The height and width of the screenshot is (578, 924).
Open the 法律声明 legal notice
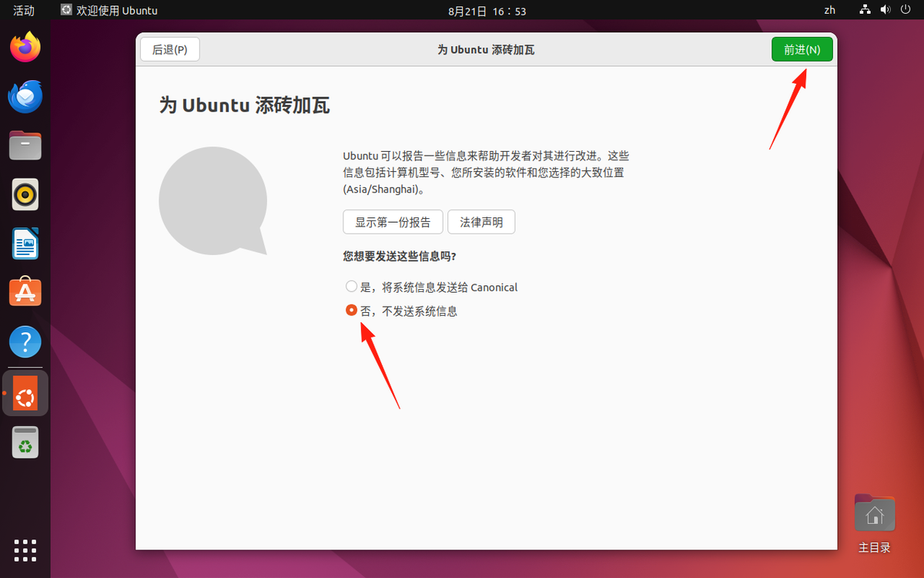click(x=481, y=222)
